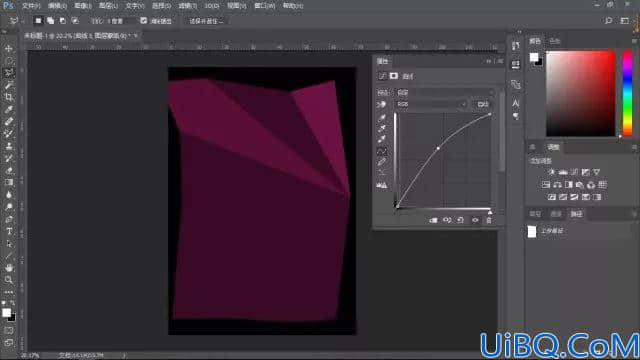The image size is (640, 360).
Task: Toggle view previous state eye-arrow icon
Action: (x=447, y=220)
